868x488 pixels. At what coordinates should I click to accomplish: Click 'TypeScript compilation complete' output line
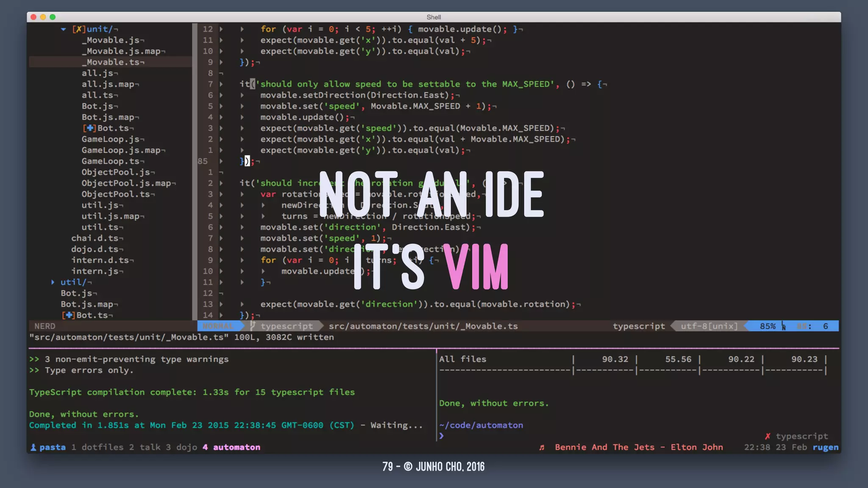coord(192,392)
